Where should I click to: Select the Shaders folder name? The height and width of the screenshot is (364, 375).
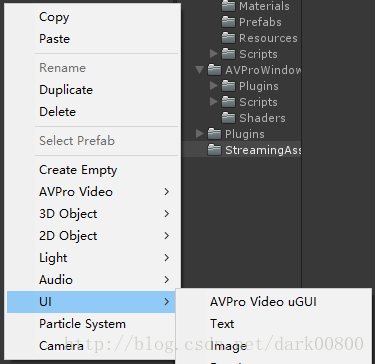pos(262,118)
